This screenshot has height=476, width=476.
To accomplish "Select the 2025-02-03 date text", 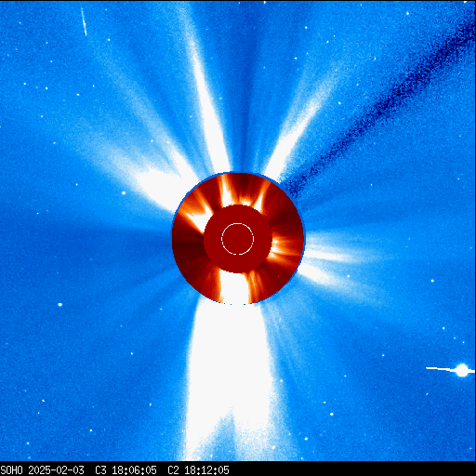I will coord(57,470).
